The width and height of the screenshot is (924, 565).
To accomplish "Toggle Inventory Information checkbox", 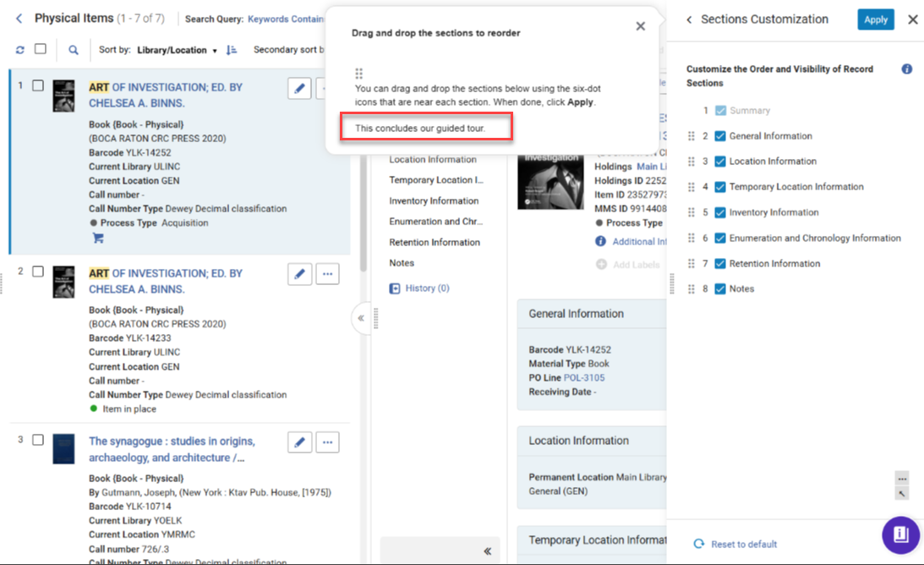I will (720, 212).
